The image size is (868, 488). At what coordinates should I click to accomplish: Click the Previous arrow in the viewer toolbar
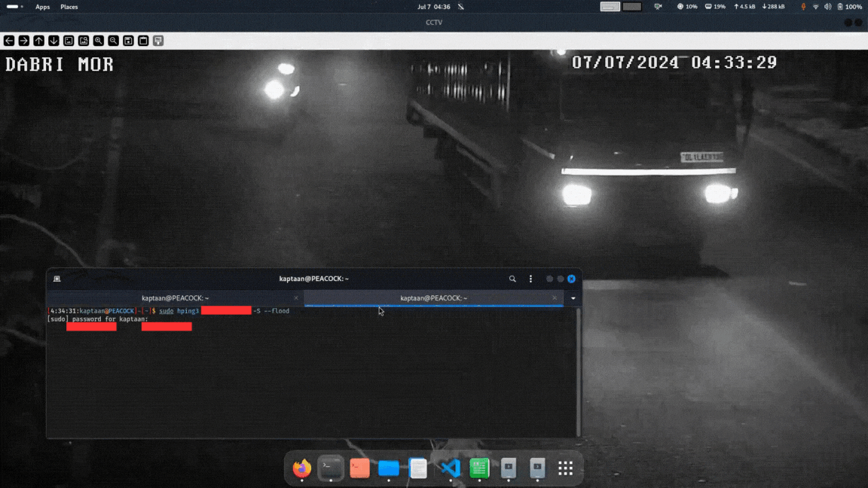8,41
